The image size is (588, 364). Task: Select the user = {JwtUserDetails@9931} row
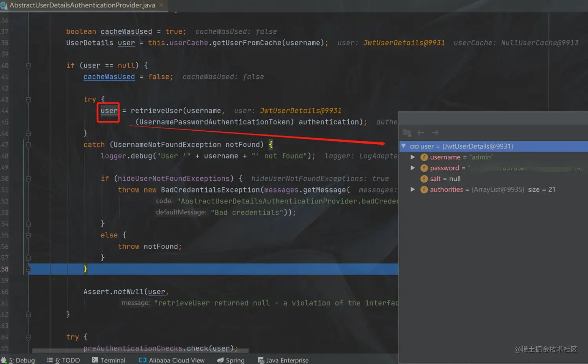pos(493,146)
